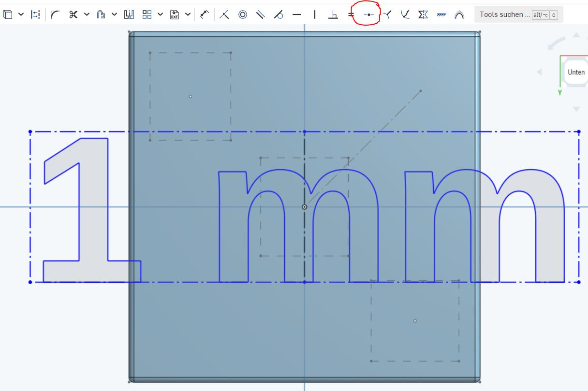
Task: Select the sketch origin point
Action: pyautogui.click(x=304, y=207)
